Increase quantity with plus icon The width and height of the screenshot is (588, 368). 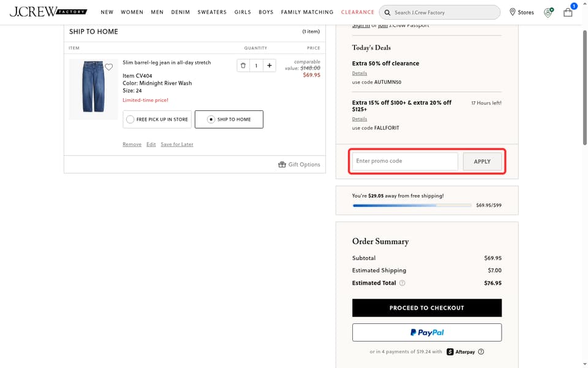pyautogui.click(x=269, y=66)
